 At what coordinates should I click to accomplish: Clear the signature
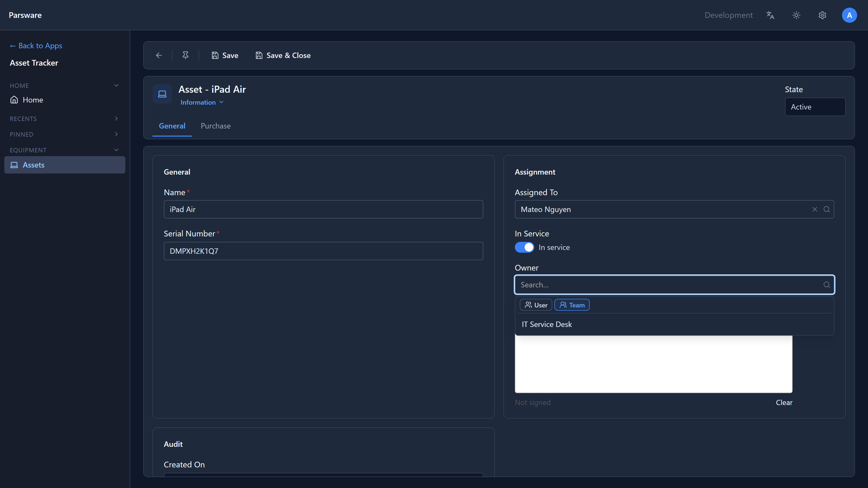784,402
